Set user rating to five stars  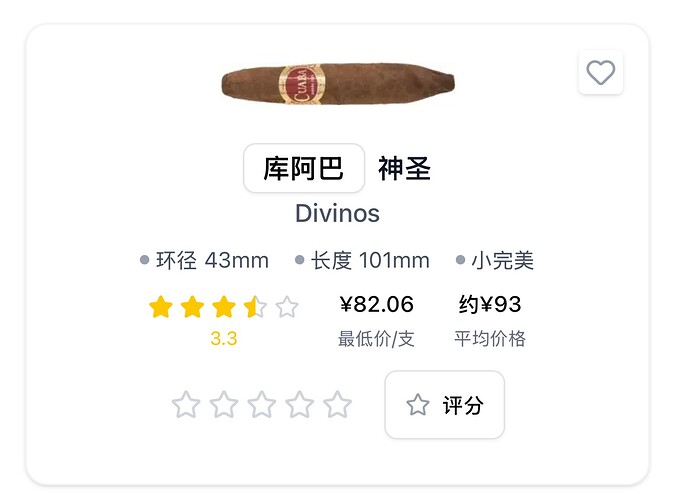338,405
